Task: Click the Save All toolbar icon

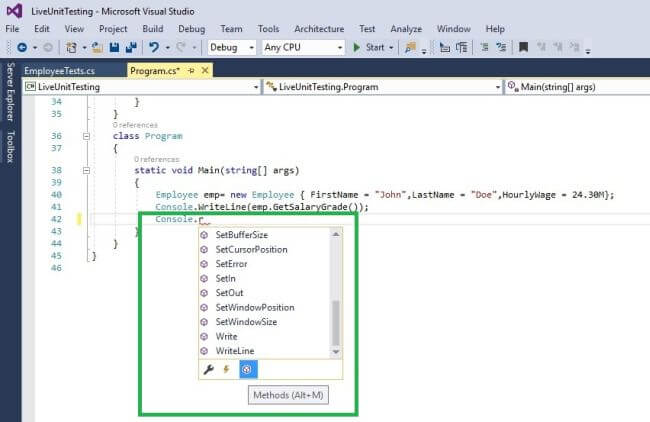Action: (x=131, y=48)
